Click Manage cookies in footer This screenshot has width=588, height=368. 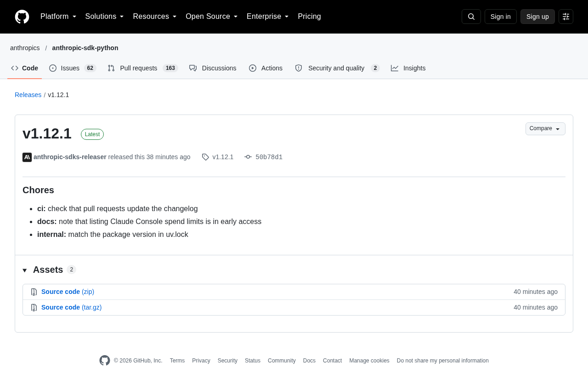click(x=369, y=361)
